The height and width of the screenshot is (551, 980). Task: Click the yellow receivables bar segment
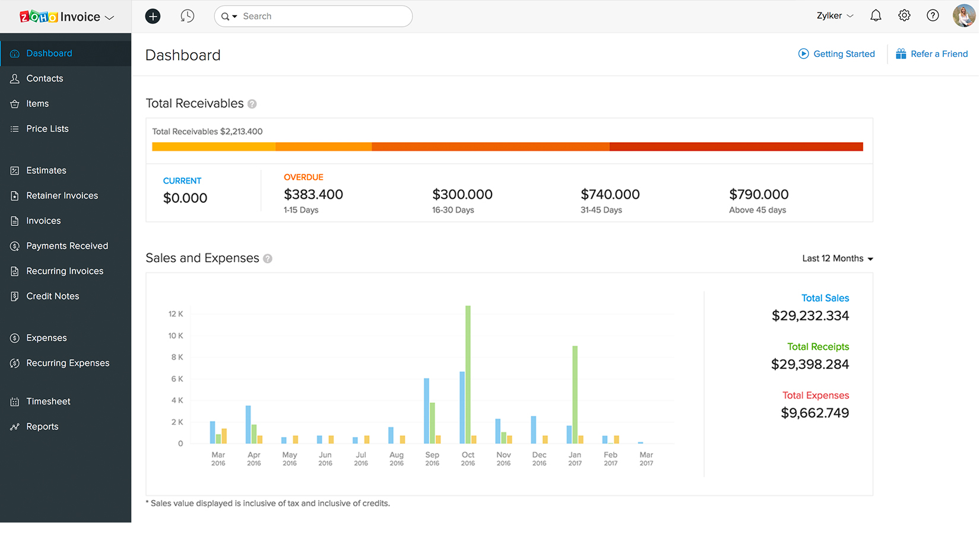(x=214, y=146)
